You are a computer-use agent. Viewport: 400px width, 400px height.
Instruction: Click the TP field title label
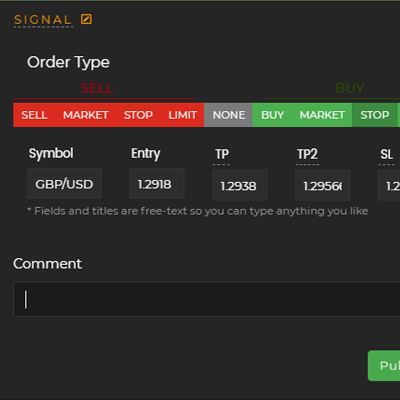point(222,154)
